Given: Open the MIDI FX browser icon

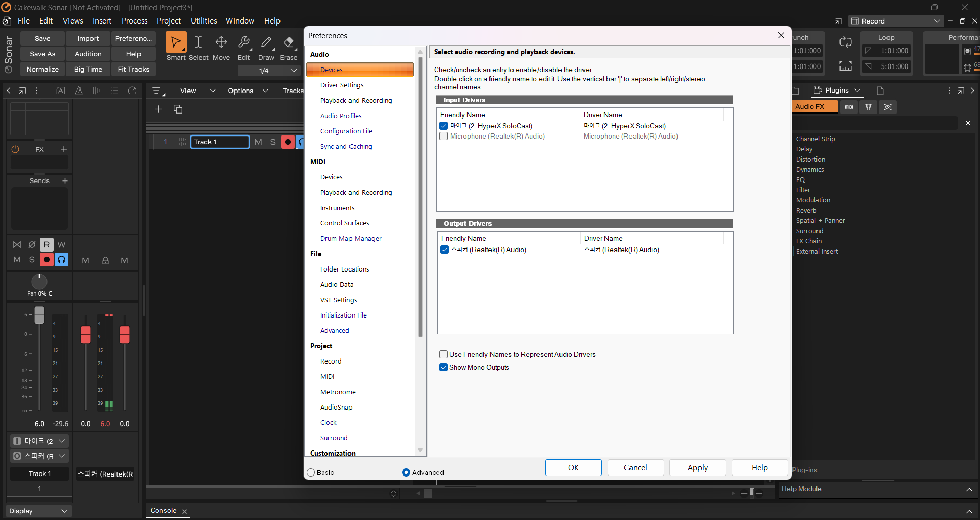Looking at the screenshot, I should pos(849,107).
